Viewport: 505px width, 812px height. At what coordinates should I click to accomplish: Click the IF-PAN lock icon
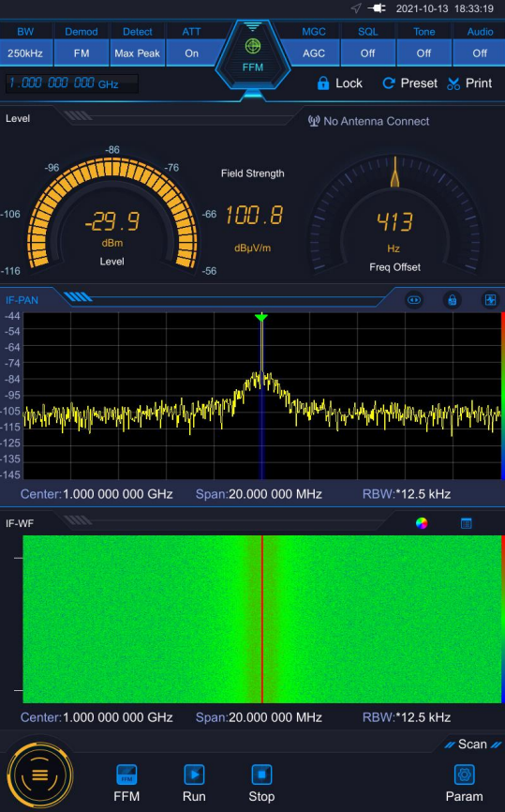point(453,300)
